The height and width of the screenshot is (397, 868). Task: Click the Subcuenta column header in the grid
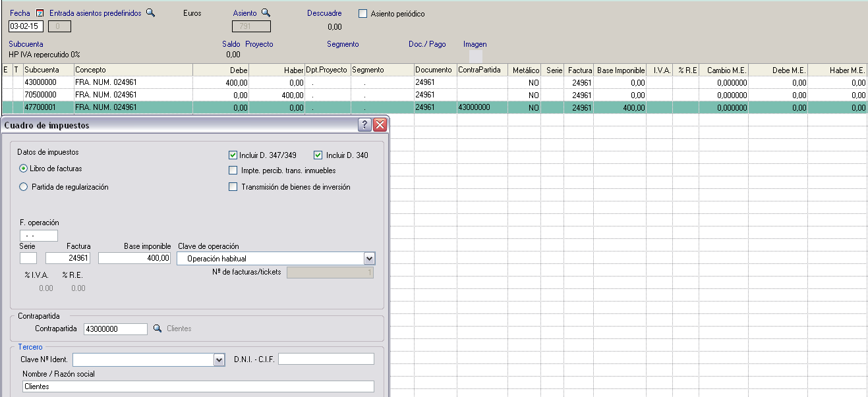click(48, 70)
